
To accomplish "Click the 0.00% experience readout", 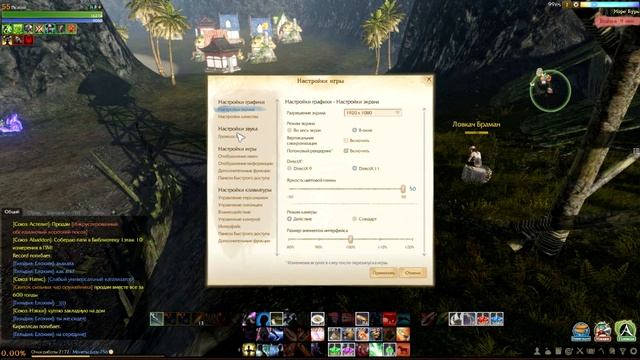I will [x=13, y=353].
